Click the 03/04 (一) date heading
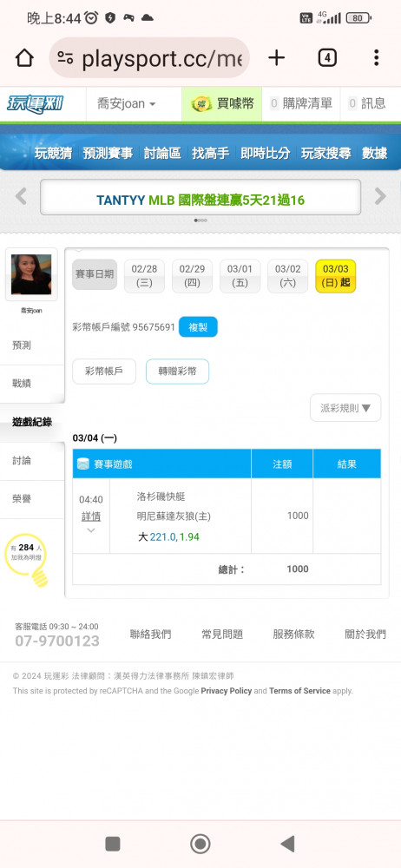The image size is (401, 868). pyautogui.click(x=95, y=437)
